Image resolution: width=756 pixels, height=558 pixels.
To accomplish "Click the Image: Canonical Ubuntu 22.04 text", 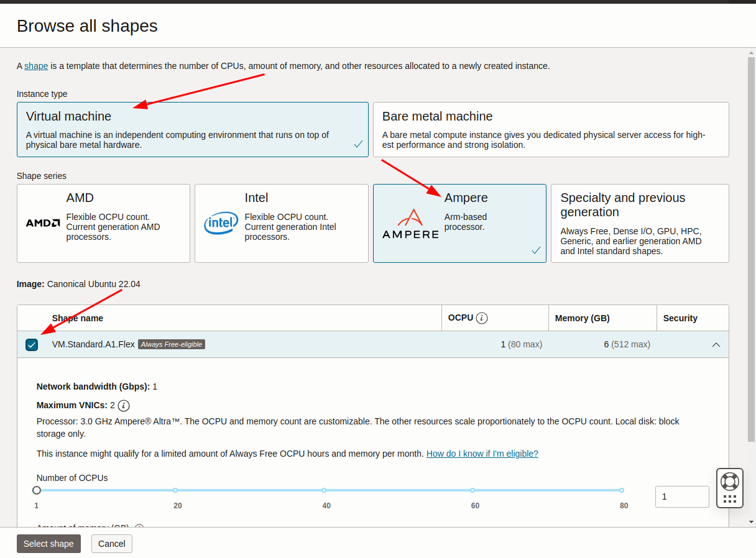I will (x=78, y=284).
